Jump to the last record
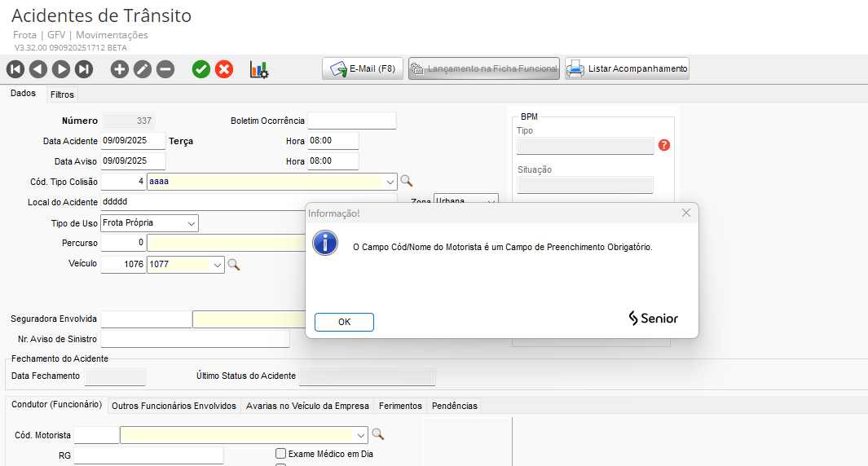 click(84, 69)
